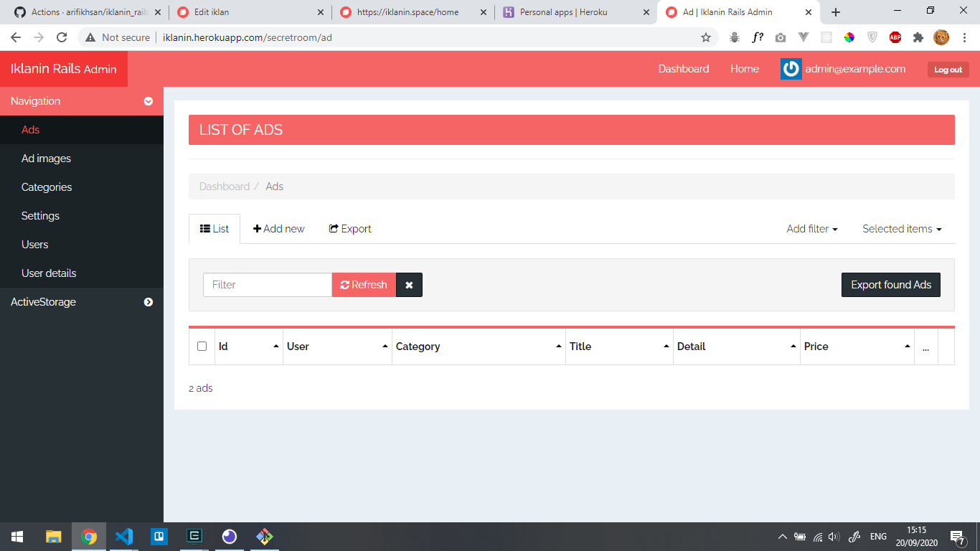The width and height of the screenshot is (980, 551).
Task: Open Visual Studio Code from taskbar
Action: (x=123, y=536)
